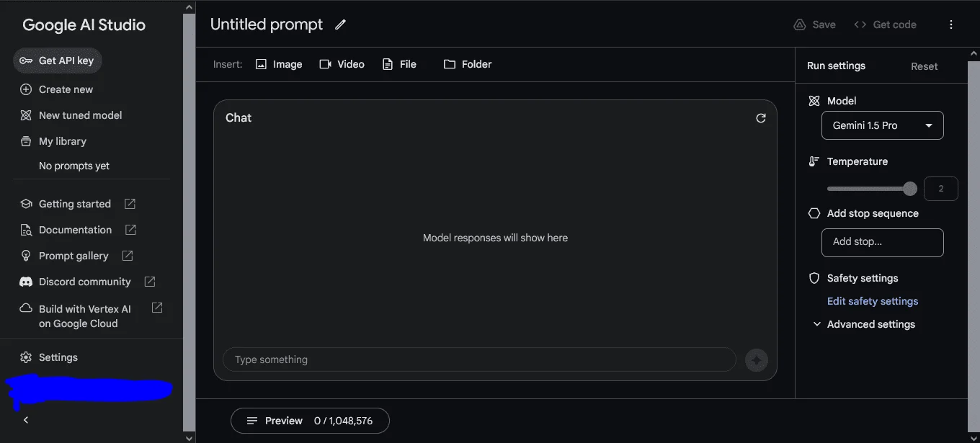980x443 pixels.
Task: Collapse the sidebar with the left chevron
Action: [x=26, y=420]
